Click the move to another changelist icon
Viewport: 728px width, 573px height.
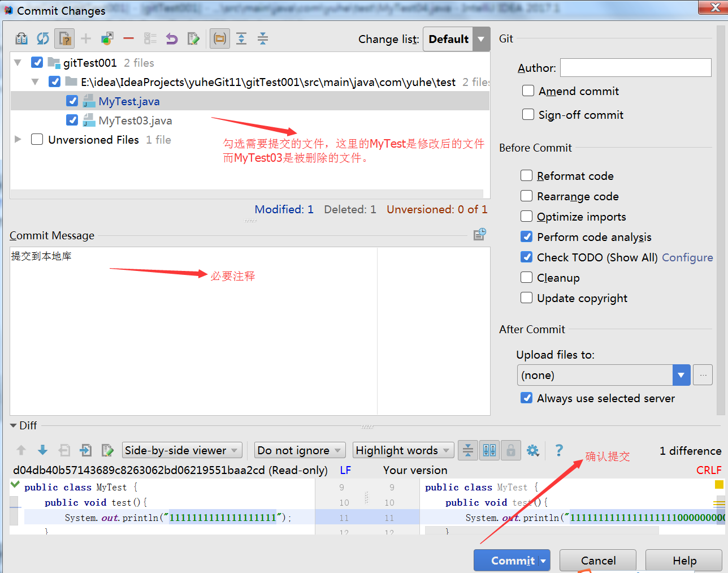(107, 38)
